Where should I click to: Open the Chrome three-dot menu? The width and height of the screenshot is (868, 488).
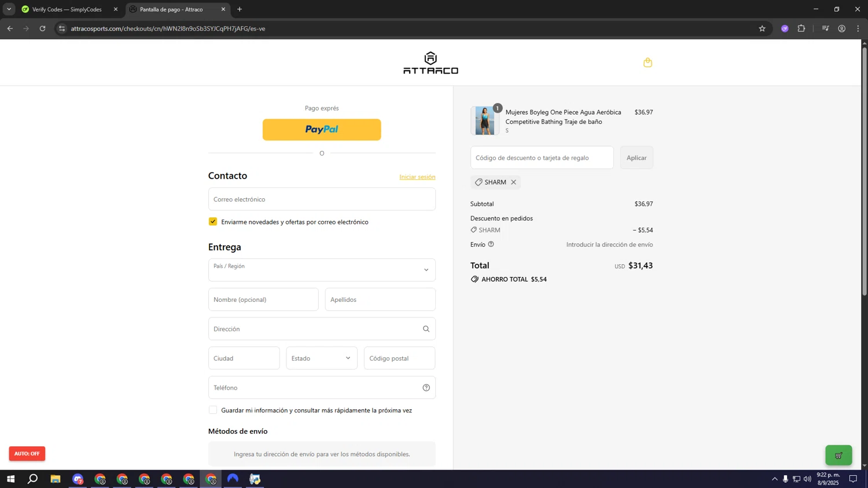tap(858, 28)
